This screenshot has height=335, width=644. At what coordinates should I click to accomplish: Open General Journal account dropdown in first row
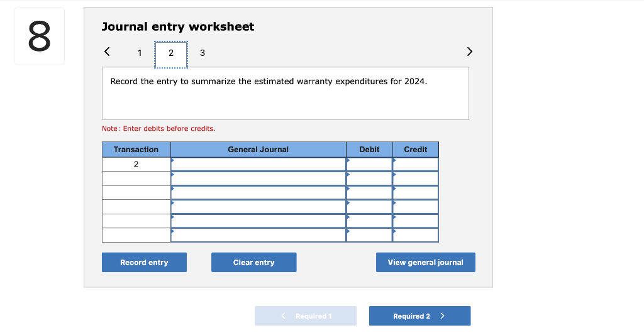(x=258, y=164)
